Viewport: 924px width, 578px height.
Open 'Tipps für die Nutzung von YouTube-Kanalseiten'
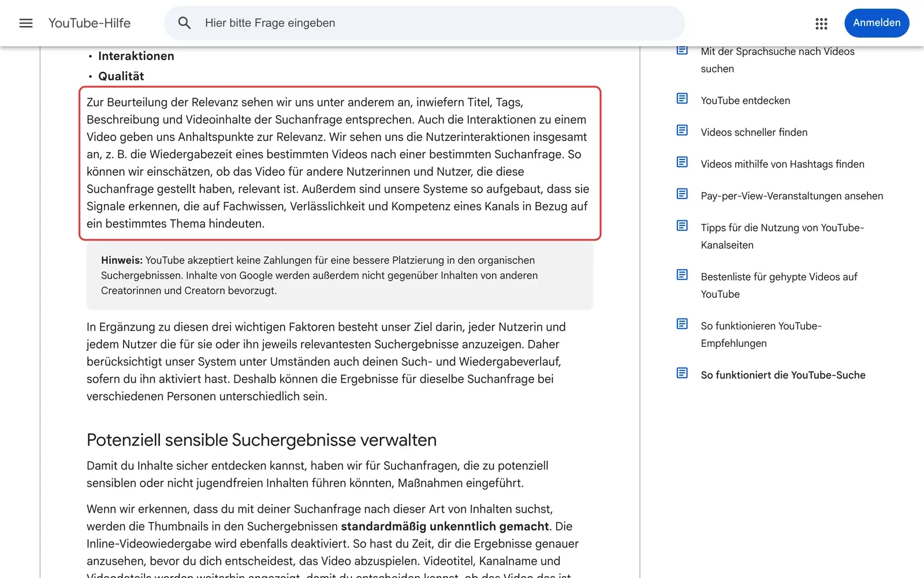tap(782, 236)
